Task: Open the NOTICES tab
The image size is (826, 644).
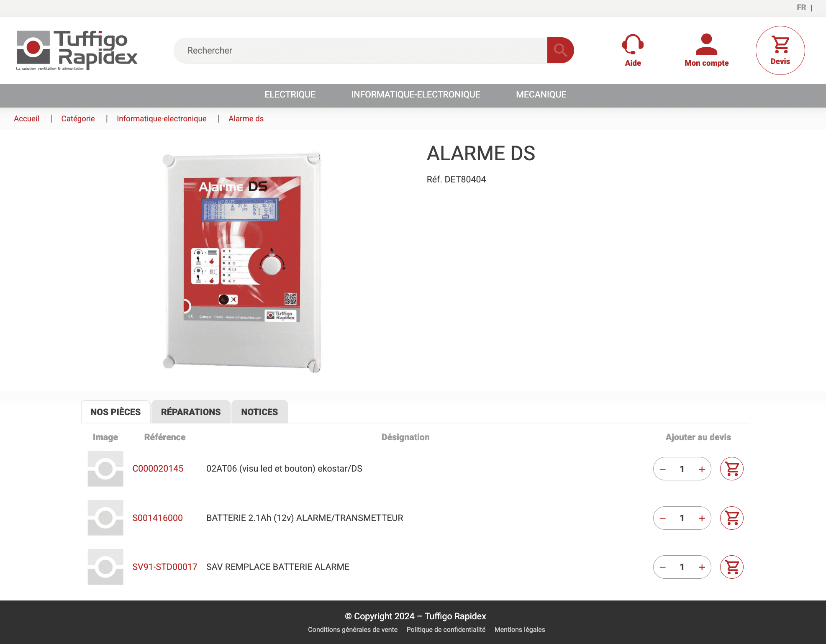Action: 259,412
